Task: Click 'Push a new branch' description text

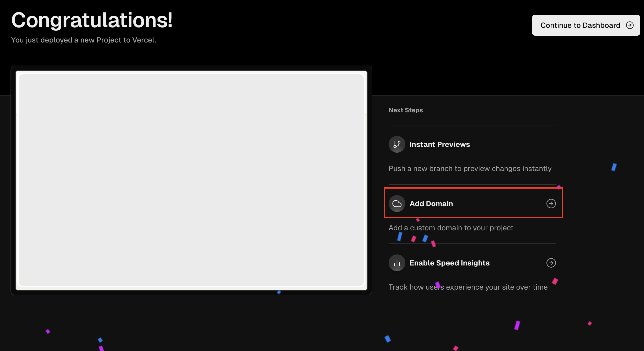Action: click(470, 168)
